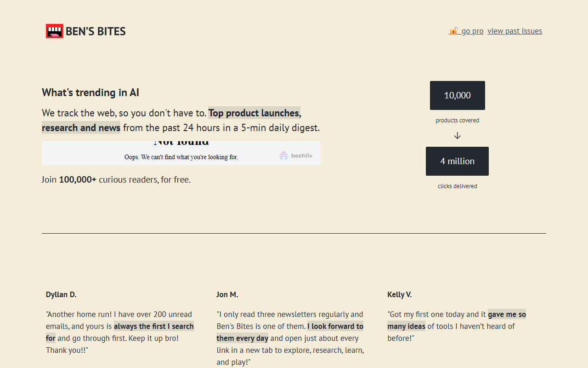Click the "Oops. We can't find" embed message
Screen dimensions: 588x368
click(181, 157)
